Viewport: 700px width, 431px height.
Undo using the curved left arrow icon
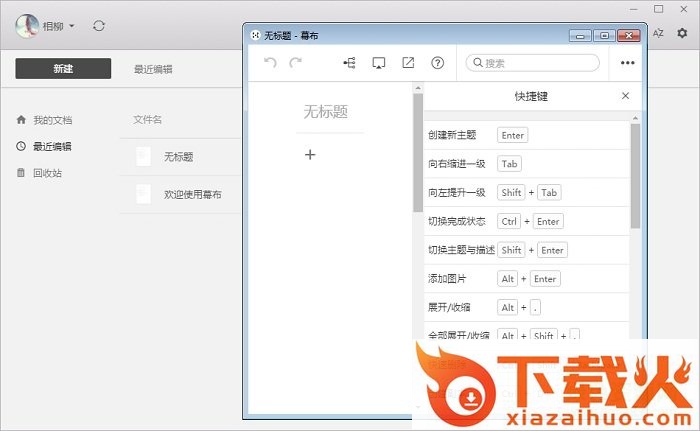click(270, 63)
